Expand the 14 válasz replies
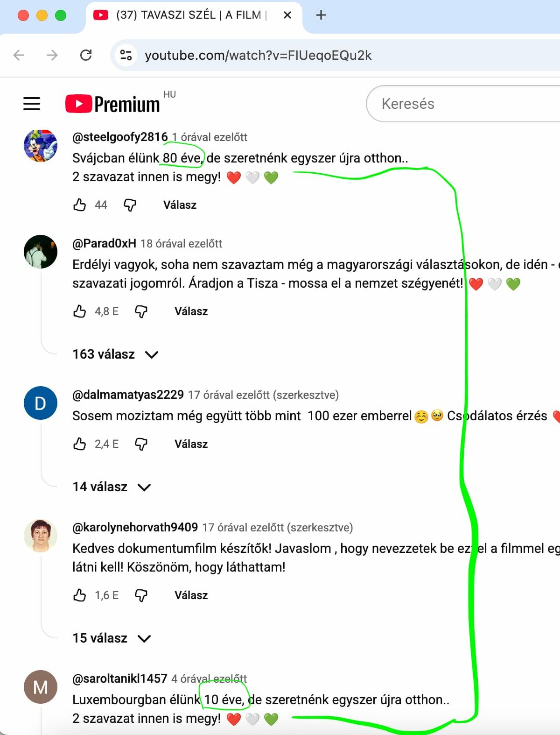This screenshot has width=560, height=735. [x=112, y=487]
